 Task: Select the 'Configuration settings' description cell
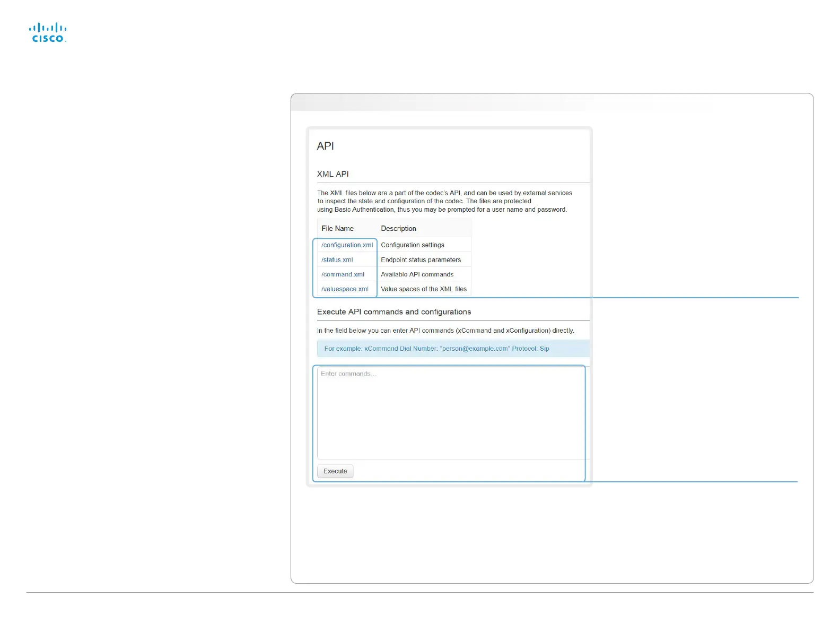[x=413, y=245]
